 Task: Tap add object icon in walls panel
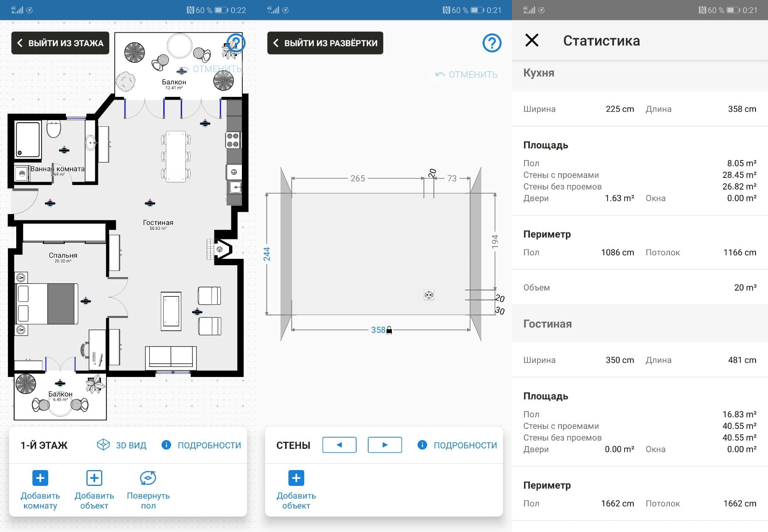point(296,478)
